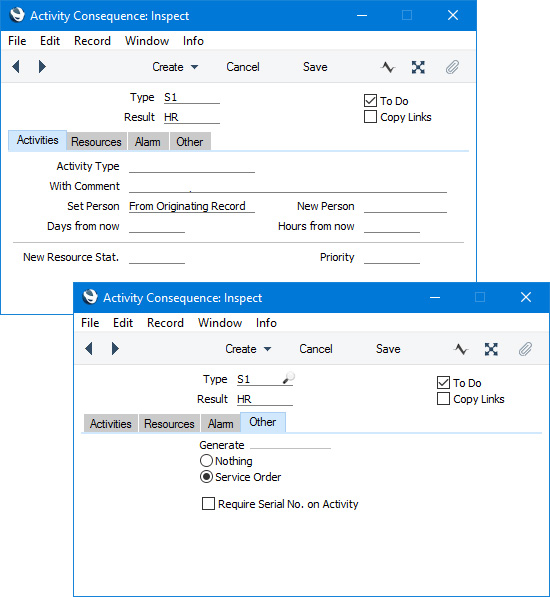Check Require Serial No. on Activity
Screen dimensions: 550x597
pos(208,504)
